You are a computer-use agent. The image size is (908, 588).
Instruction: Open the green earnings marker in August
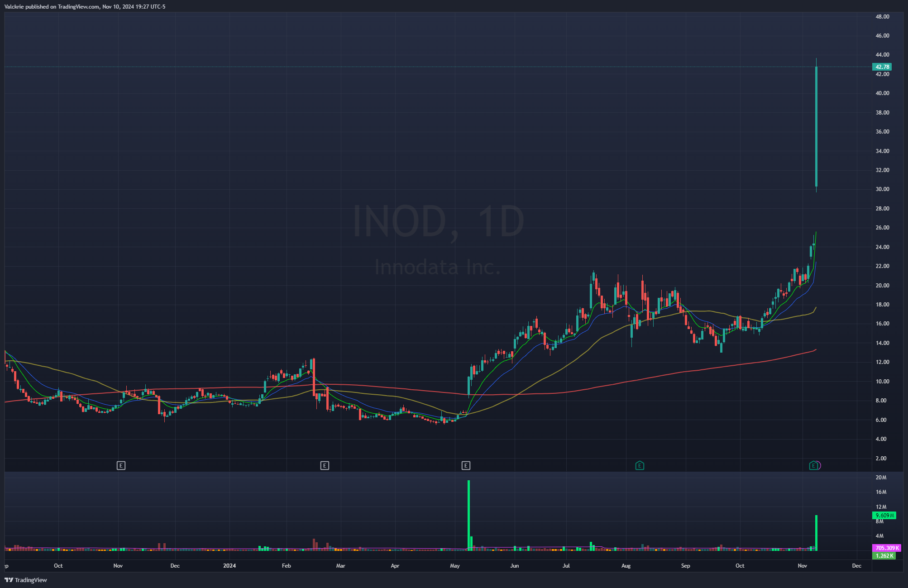(640, 465)
